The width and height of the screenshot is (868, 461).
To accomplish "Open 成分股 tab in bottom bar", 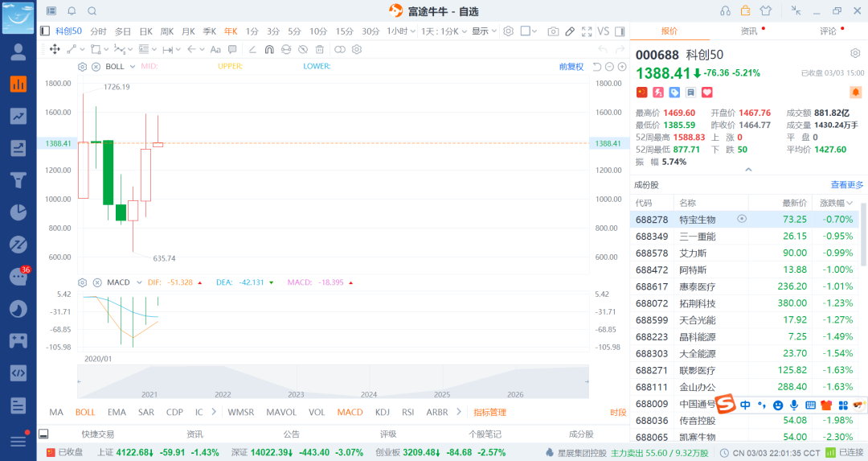I will pos(581,434).
